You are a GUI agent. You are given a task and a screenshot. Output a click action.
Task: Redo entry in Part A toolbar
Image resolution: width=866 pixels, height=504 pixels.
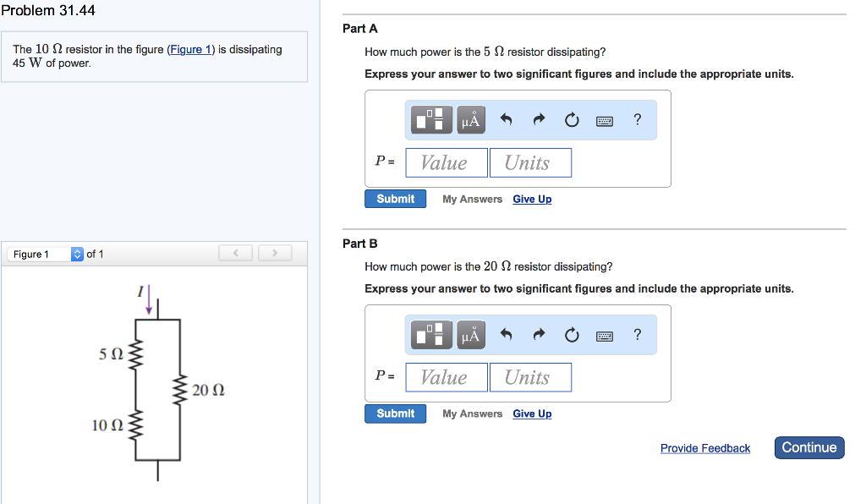[x=539, y=119]
